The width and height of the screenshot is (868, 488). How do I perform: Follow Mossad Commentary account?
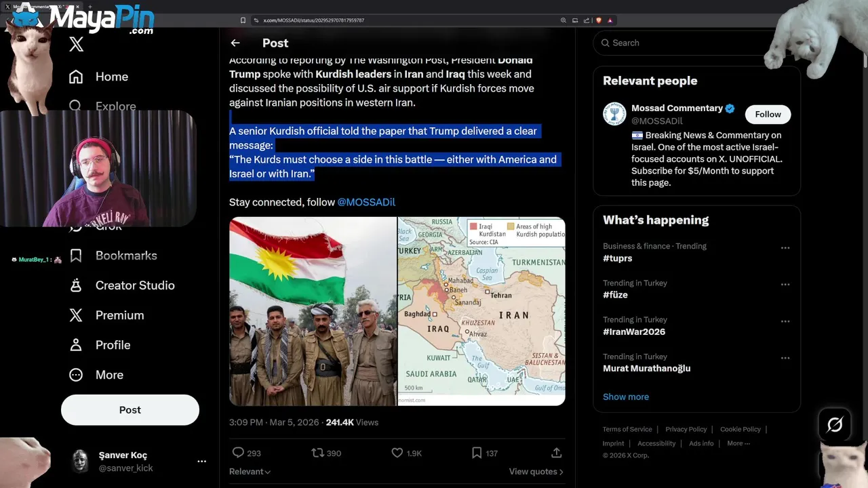pos(768,115)
